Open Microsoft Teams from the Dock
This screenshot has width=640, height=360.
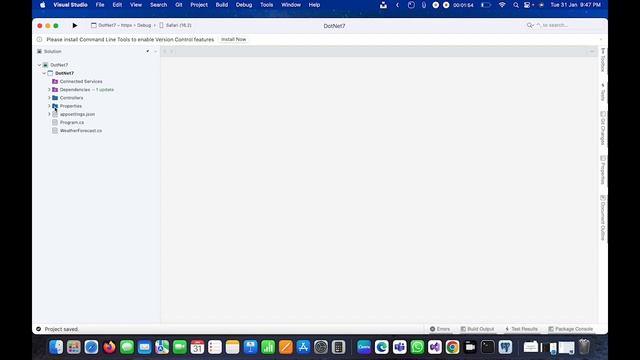400,347
